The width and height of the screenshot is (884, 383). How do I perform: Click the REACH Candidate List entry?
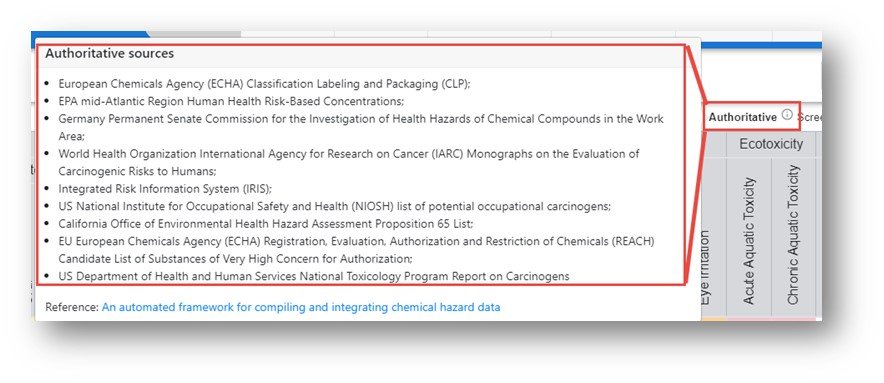[x=356, y=250]
